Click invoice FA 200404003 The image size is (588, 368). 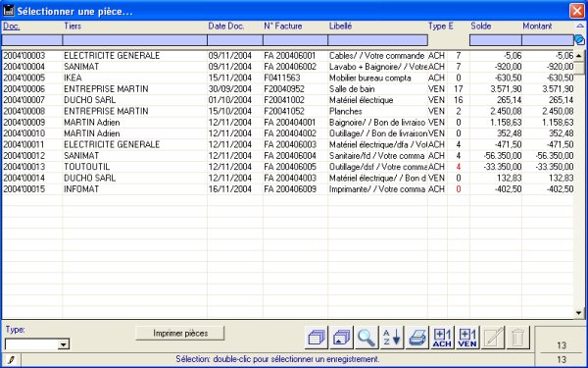(290, 178)
